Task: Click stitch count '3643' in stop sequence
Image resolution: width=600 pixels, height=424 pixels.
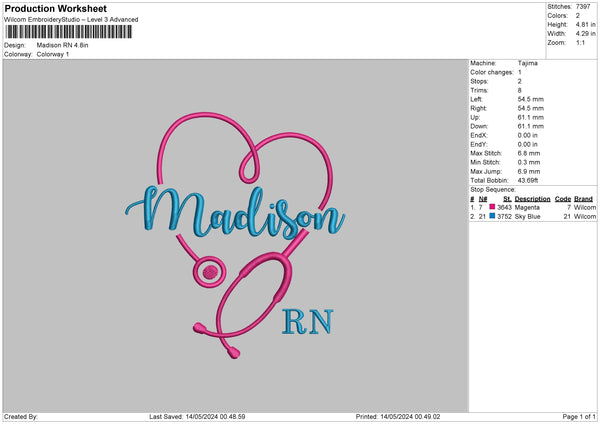Action: coord(504,207)
